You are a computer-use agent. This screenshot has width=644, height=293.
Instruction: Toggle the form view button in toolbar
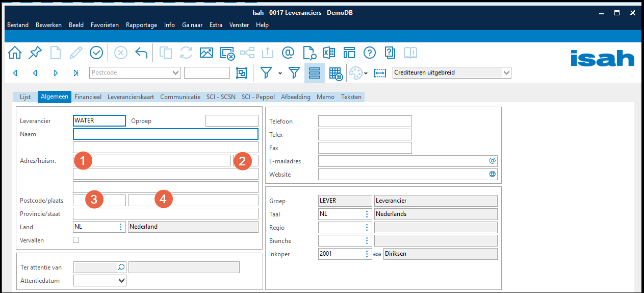pyautogui.click(x=315, y=73)
